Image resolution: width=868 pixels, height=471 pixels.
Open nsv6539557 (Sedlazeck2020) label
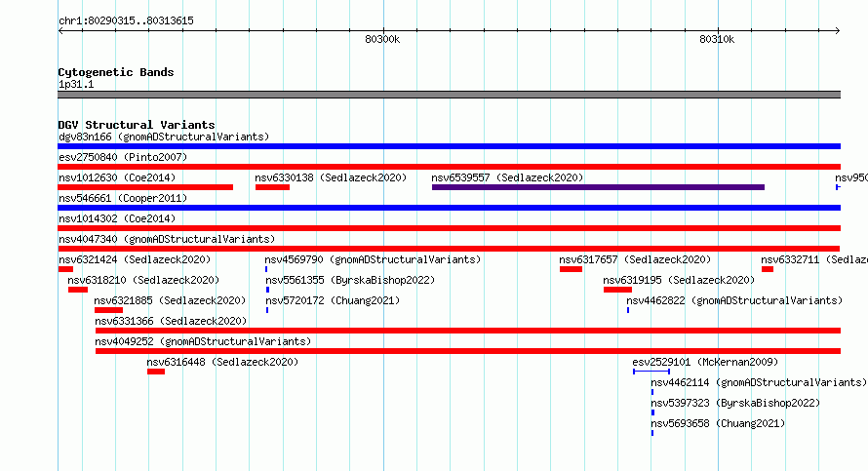tap(507, 177)
